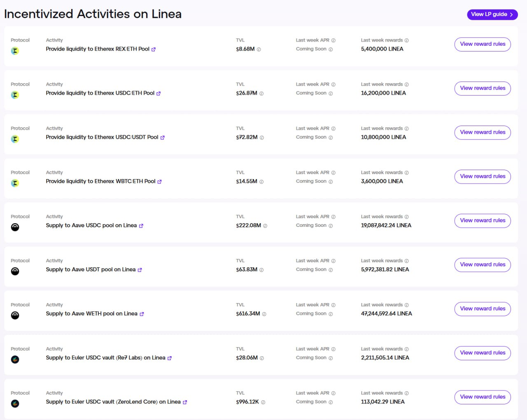Click the Aave protocol logo in USDC pool row
527x420 pixels.
tap(15, 227)
